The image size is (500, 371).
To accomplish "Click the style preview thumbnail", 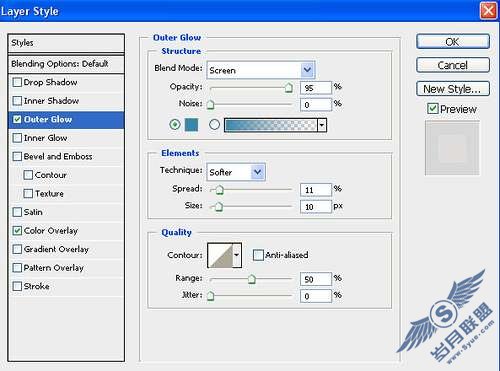I will click(x=452, y=148).
